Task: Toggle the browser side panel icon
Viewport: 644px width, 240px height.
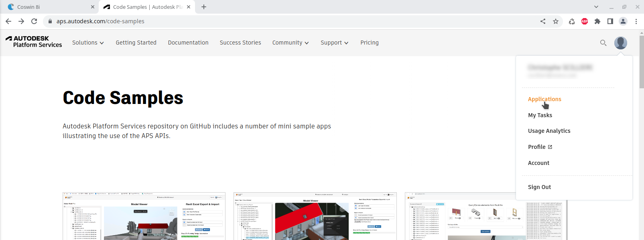Action: [610, 21]
